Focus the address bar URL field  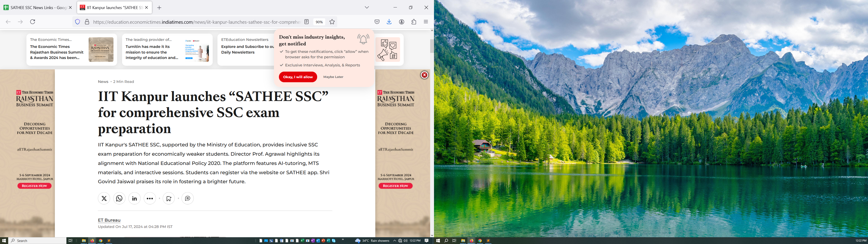pyautogui.click(x=197, y=22)
